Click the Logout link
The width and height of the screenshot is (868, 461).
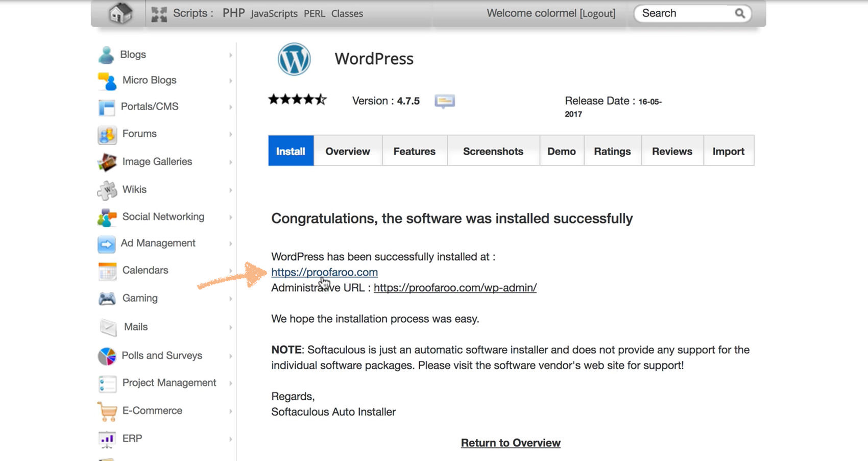click(x=597, y=14)
